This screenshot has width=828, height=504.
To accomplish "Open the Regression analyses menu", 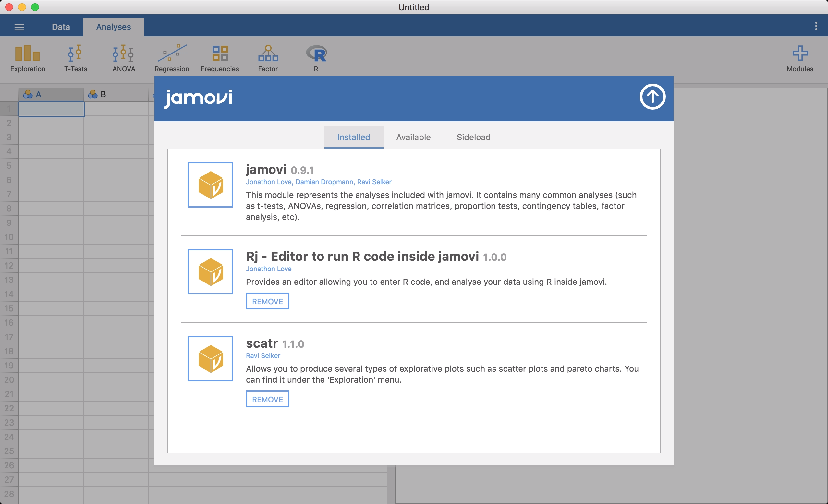I will (172, 58).
